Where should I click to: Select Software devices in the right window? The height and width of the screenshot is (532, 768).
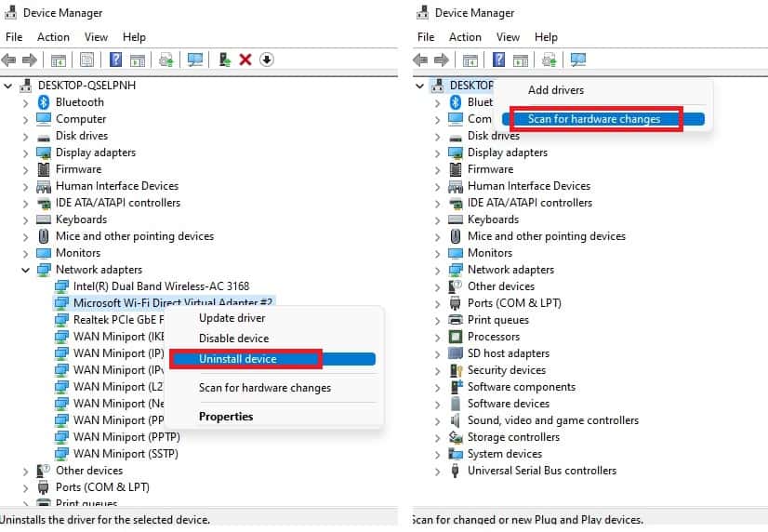(x=509, y=404)
